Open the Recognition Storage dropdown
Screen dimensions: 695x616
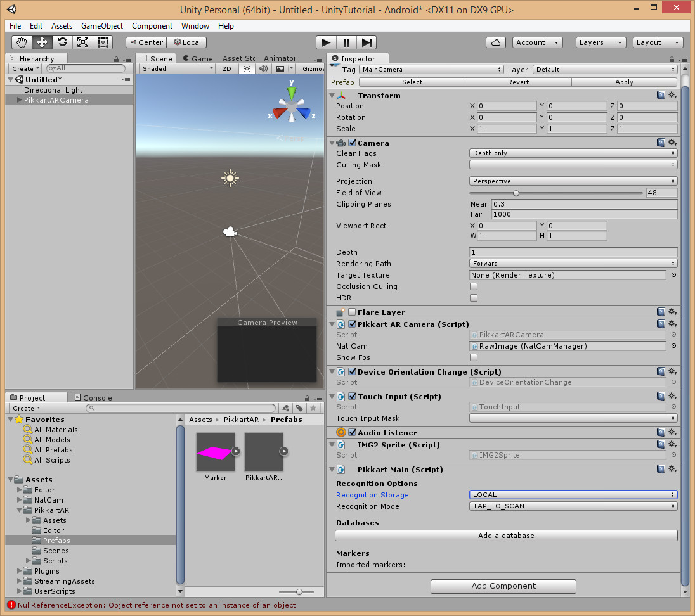point(573,495)
